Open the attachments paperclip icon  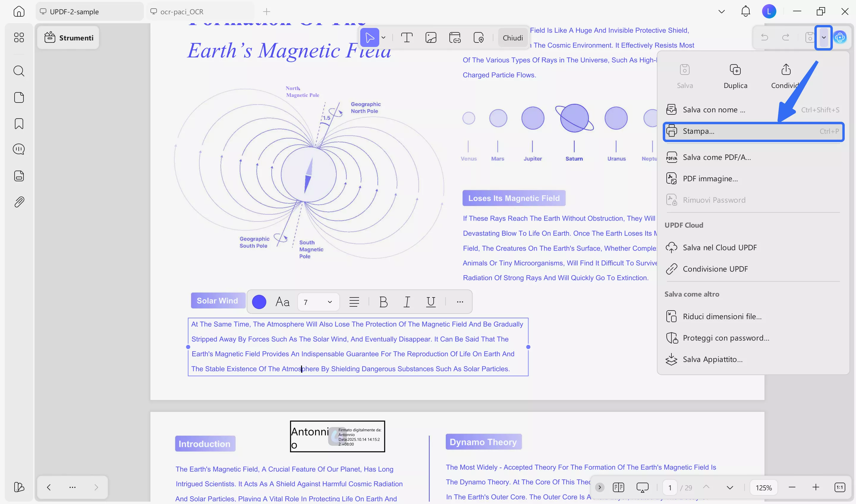[x=19, y=202]
